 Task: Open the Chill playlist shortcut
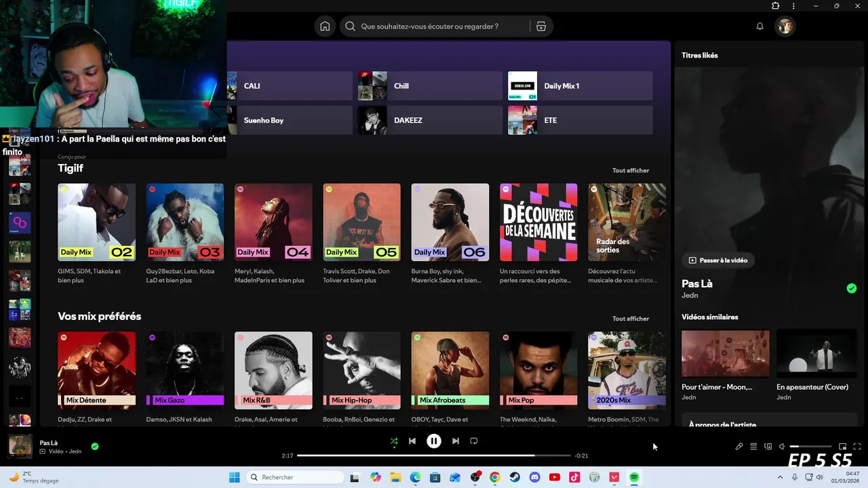click(430, 86)
